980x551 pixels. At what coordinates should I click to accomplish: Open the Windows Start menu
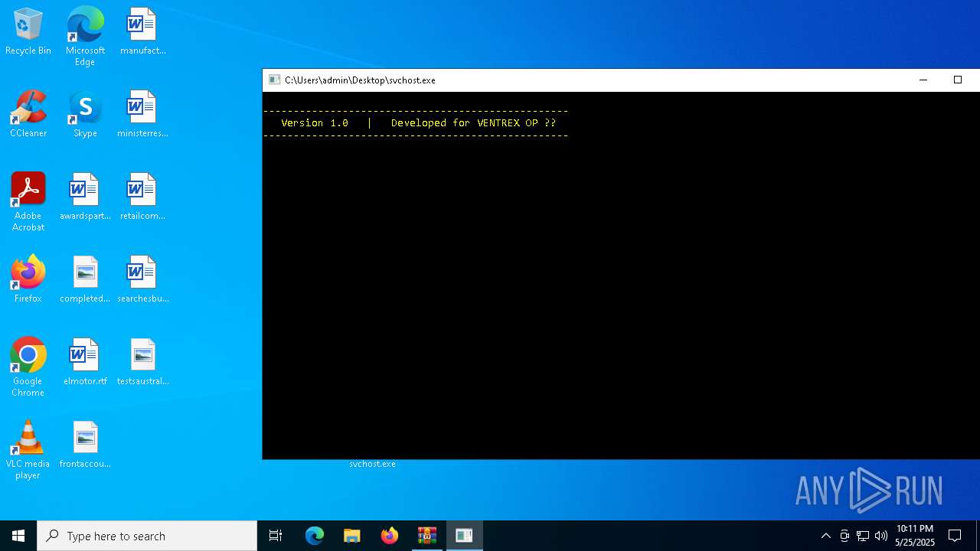(x=18, y=536)
